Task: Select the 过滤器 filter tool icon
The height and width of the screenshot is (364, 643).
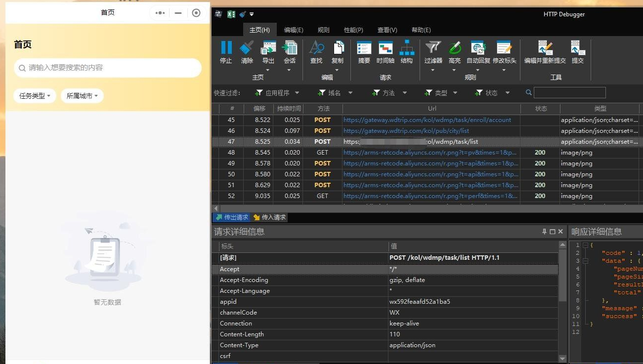Action: tap(432, 52)
